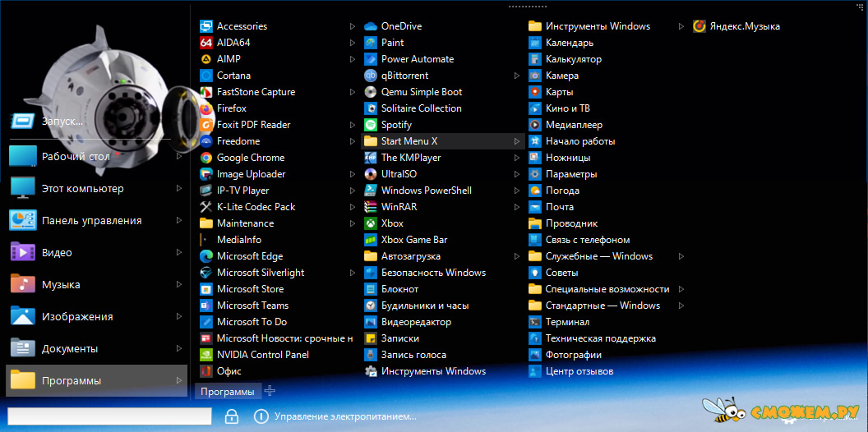Launch Камера app icon
Viewport: 868px width, 432px height.
tap(535, 76)
